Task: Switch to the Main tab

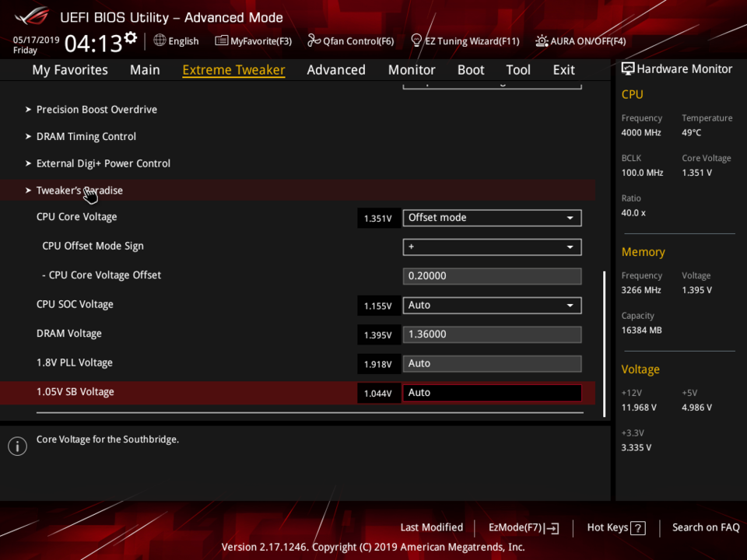Action: pos(145,70)
